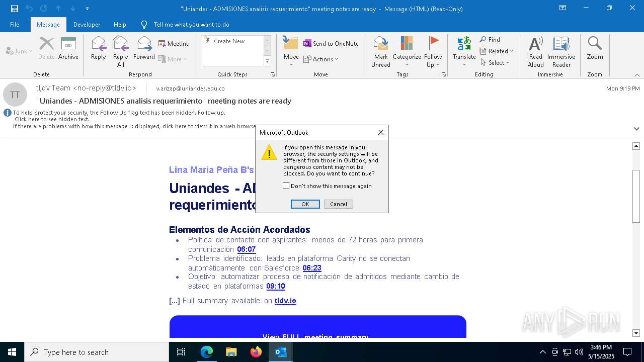Open the Categorize color menu
The height and width of the screenshot is (362, 644).
coord(407,51)
